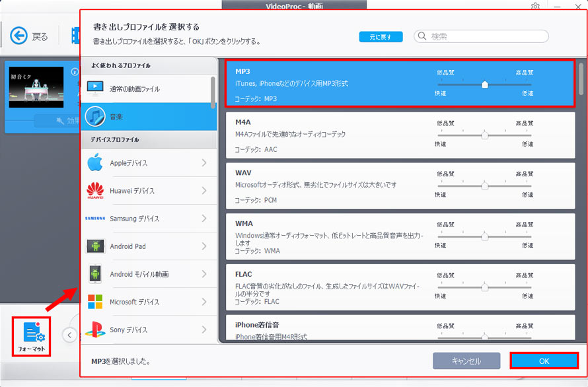
Task: Adjust FLAC quality slider handle
Action: pyautogui.click(x=484, y=287)
